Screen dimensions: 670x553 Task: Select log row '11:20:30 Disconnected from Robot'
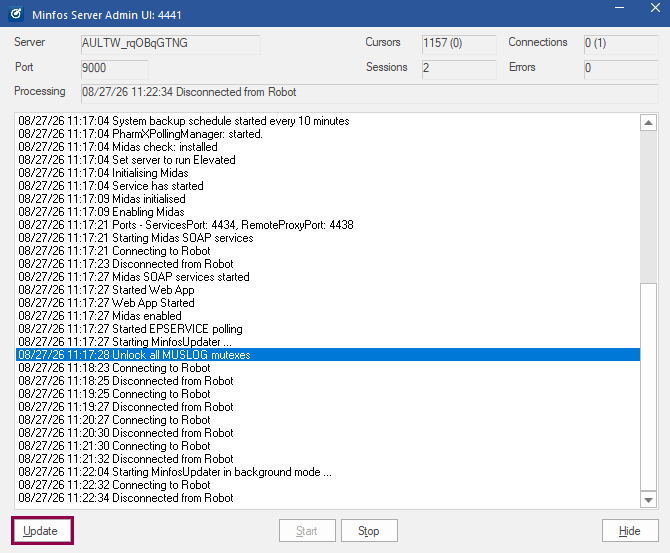tap(328, 433)
